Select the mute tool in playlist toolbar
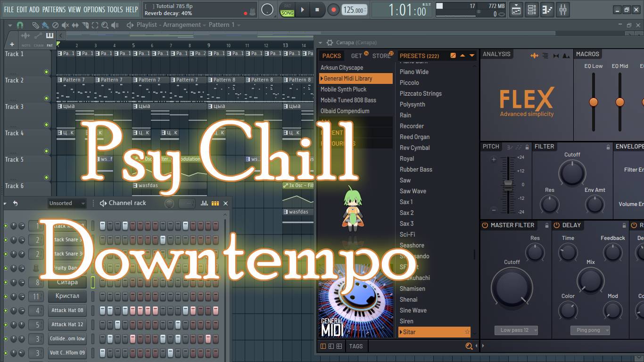Screen dimensions: 644x362 point(65,25)
